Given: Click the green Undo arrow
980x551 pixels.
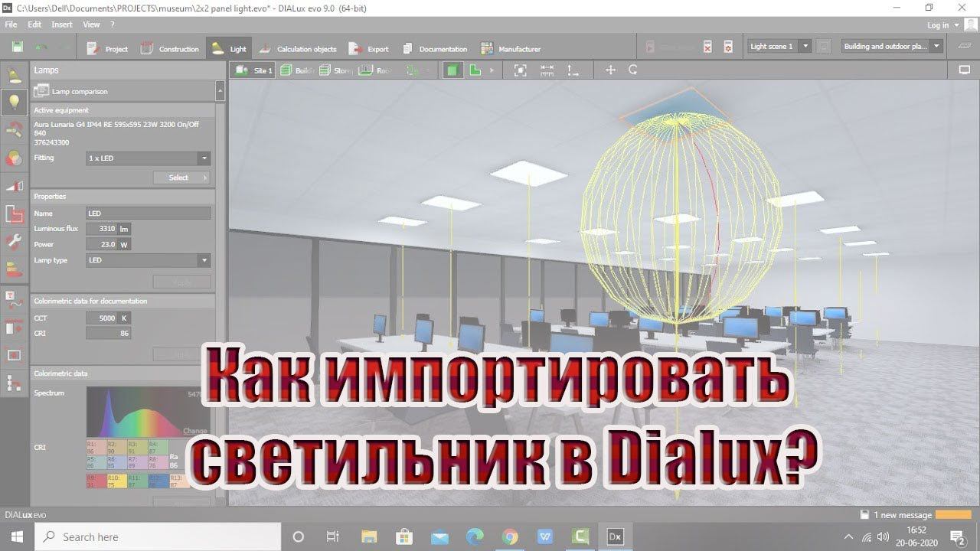Looking at the screenshot, I should pos(41,47).
